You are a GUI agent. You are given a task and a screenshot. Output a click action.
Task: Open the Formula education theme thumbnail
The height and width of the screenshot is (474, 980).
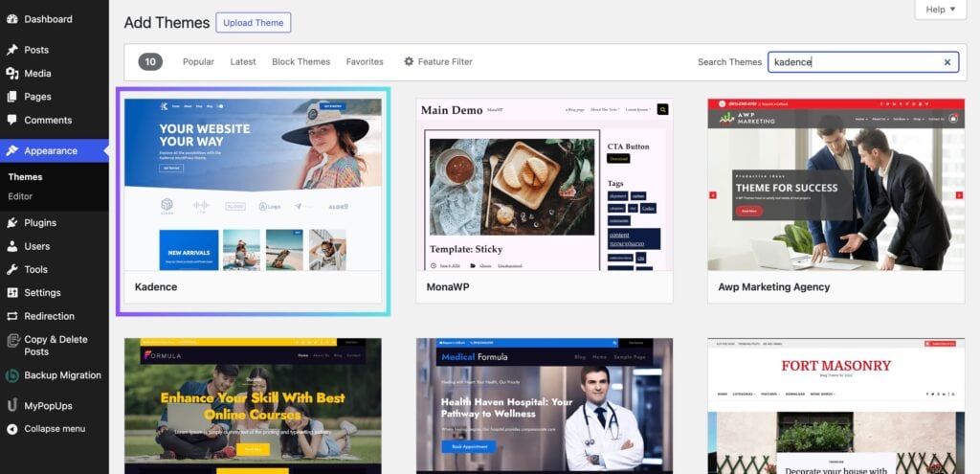point(253,406)
